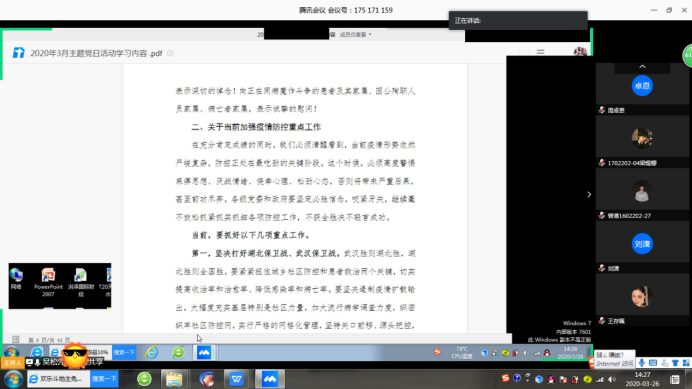Image resolution: width=692 pixels, height=389 pixels.
Task: Open the 成员仅查看 permission dropdown
Action: click(355, 34)
